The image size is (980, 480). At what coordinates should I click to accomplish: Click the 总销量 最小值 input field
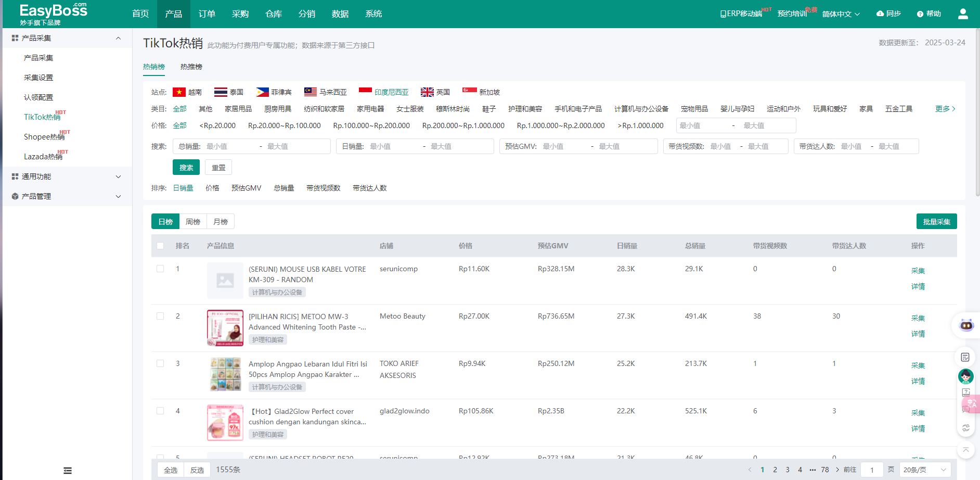tap(231, 146)
